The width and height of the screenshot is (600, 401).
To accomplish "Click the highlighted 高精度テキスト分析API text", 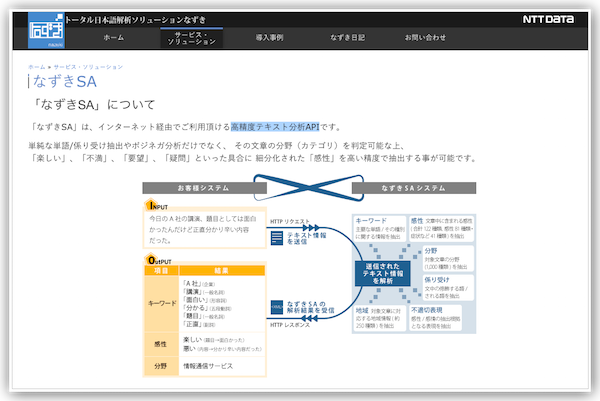I will pos(275,127).
